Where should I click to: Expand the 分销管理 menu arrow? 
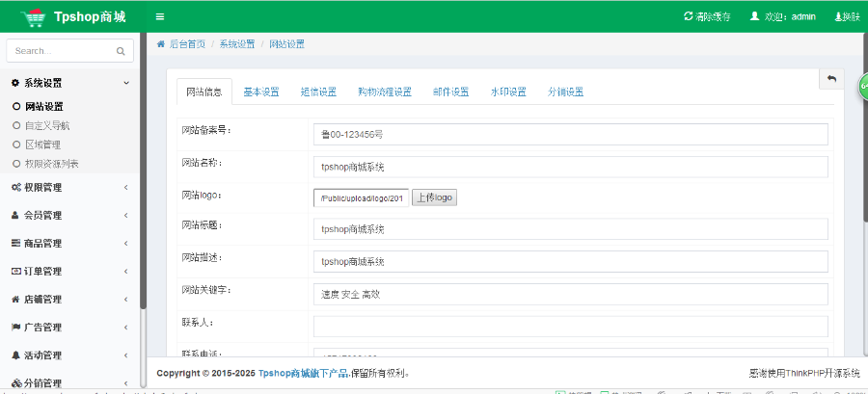click(x=126, y=383)
